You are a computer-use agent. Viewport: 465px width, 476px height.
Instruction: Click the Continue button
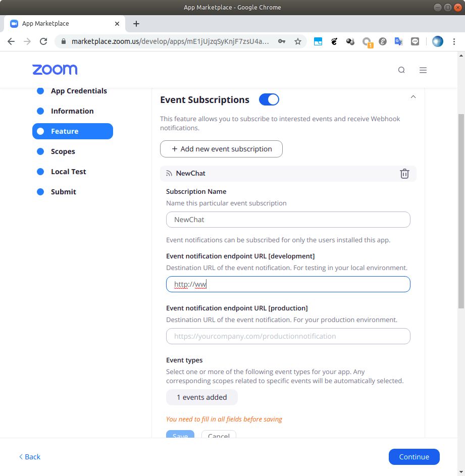click(414, 457)
